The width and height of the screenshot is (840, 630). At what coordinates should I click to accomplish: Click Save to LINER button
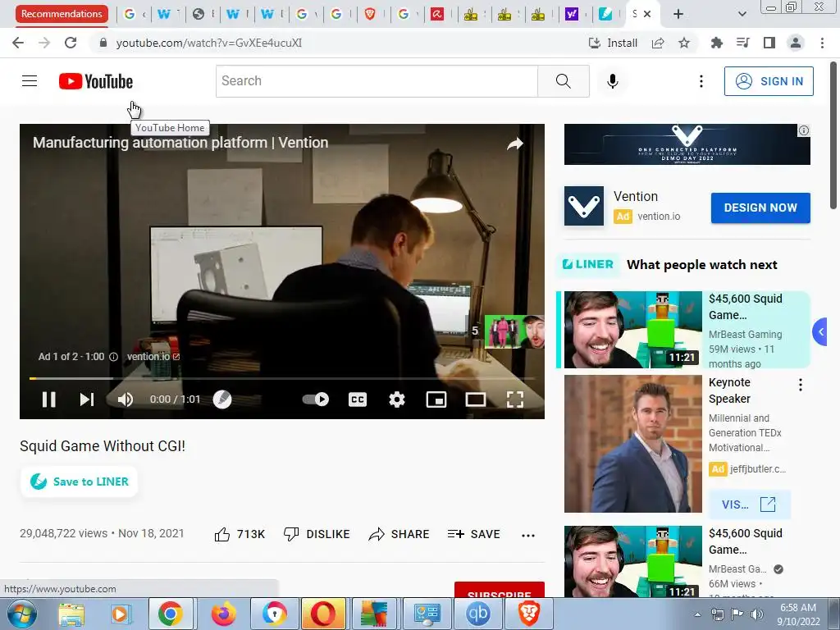[x=80, y=482]
